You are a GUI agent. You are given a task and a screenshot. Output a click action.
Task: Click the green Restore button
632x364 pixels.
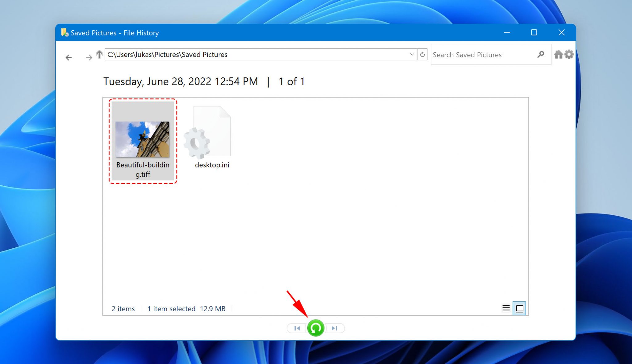point(316,328)
